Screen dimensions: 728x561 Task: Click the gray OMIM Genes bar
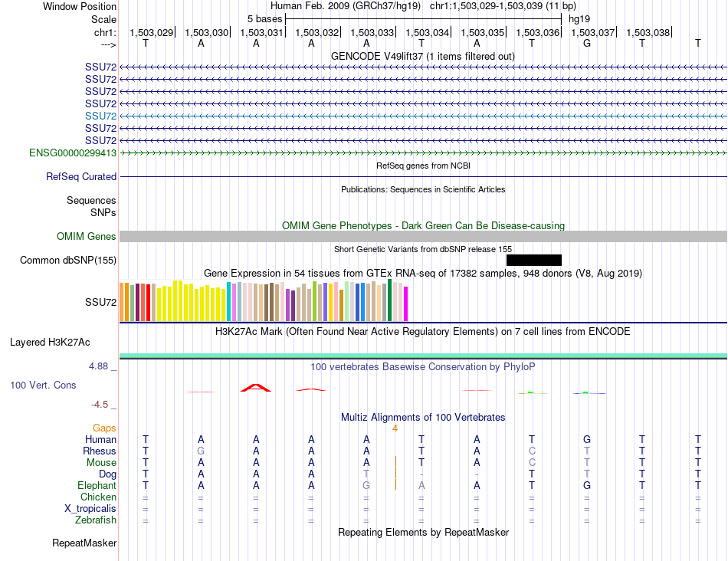424,236
